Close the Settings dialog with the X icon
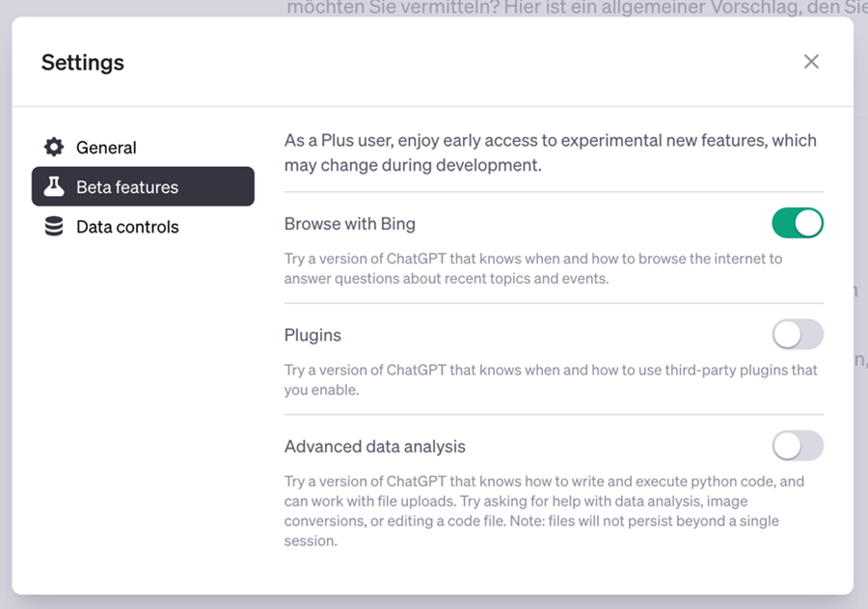The image size is (868, 609). [811, 62]
